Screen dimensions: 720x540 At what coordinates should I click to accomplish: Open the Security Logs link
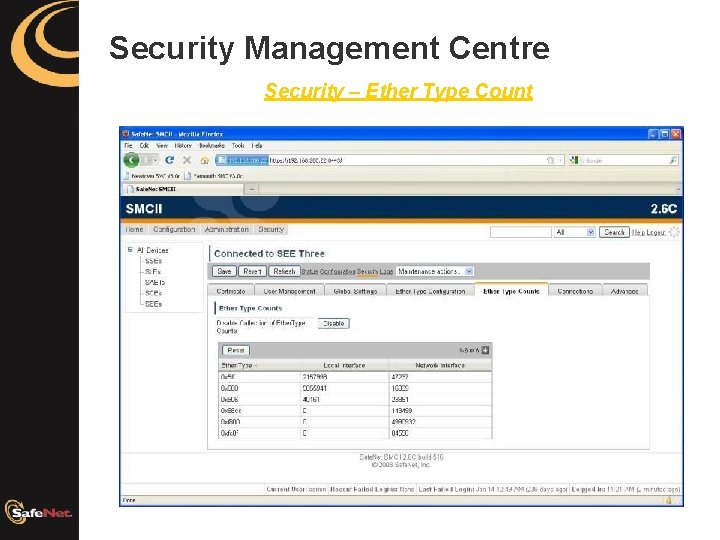point(375,272)
